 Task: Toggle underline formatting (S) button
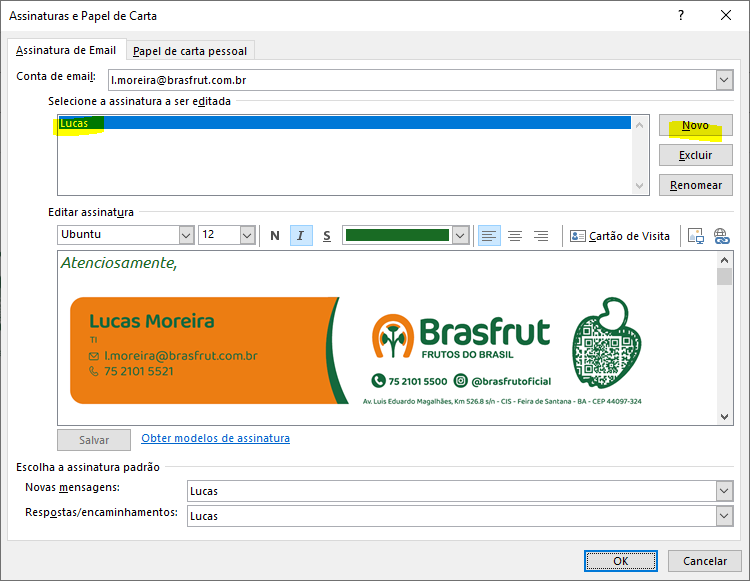327,236
